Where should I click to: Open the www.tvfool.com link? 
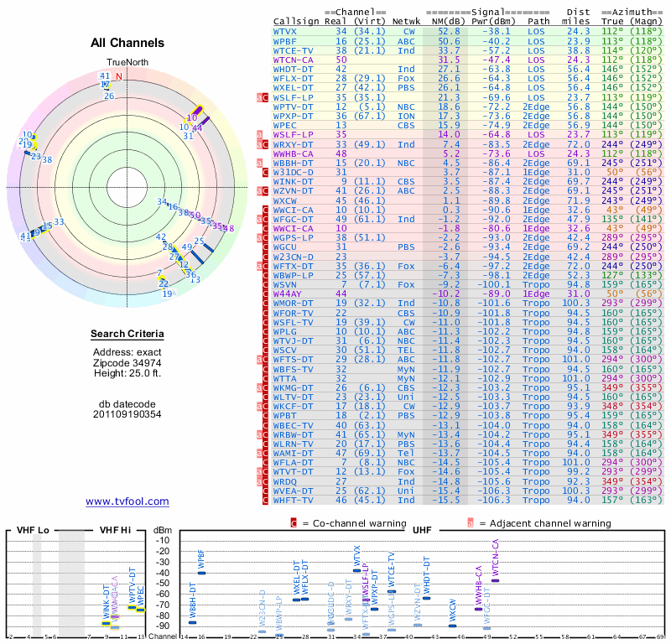(127, 501)
